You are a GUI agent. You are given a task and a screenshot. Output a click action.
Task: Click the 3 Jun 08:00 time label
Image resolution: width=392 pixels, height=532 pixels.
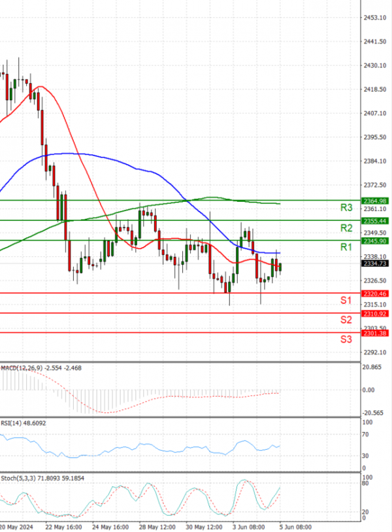[x=248, y=527]
